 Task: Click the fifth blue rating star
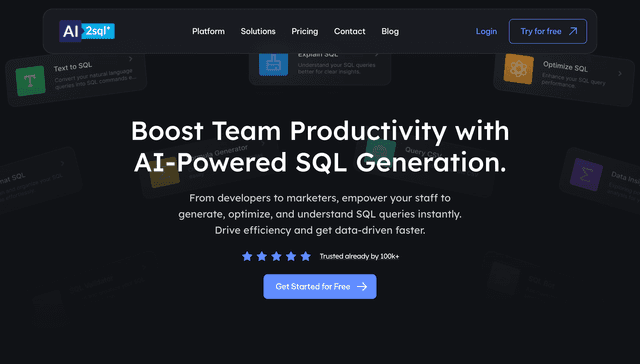[306, 256]
